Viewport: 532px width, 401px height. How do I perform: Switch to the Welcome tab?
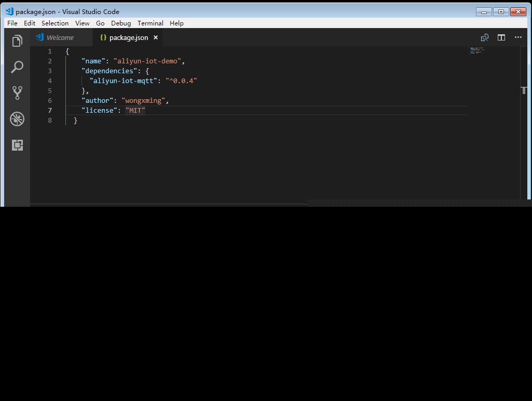click(61, 37)
